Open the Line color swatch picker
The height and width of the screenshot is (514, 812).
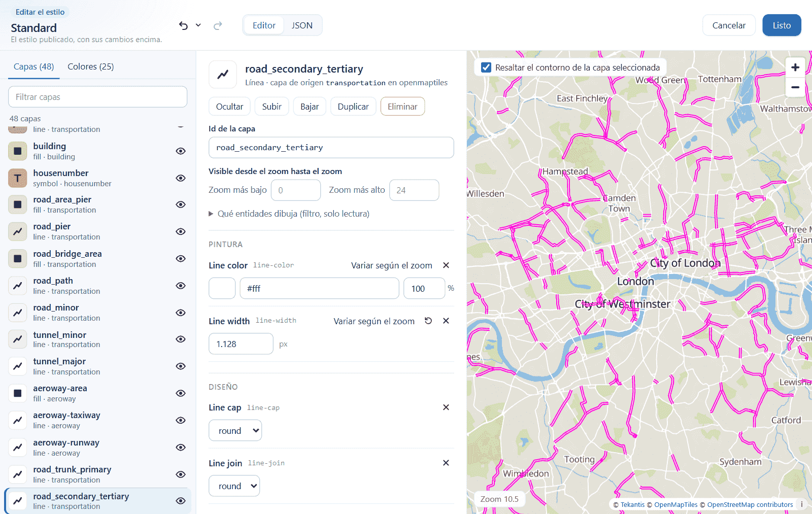[222, 288]
